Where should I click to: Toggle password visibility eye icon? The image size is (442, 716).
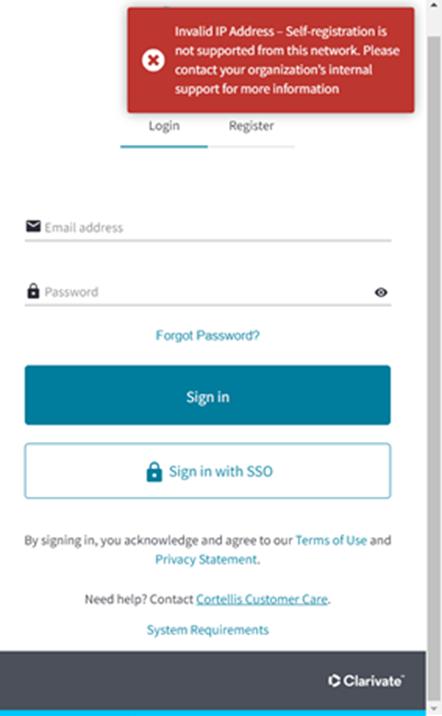pyautogui.click(x=381, y=292)
